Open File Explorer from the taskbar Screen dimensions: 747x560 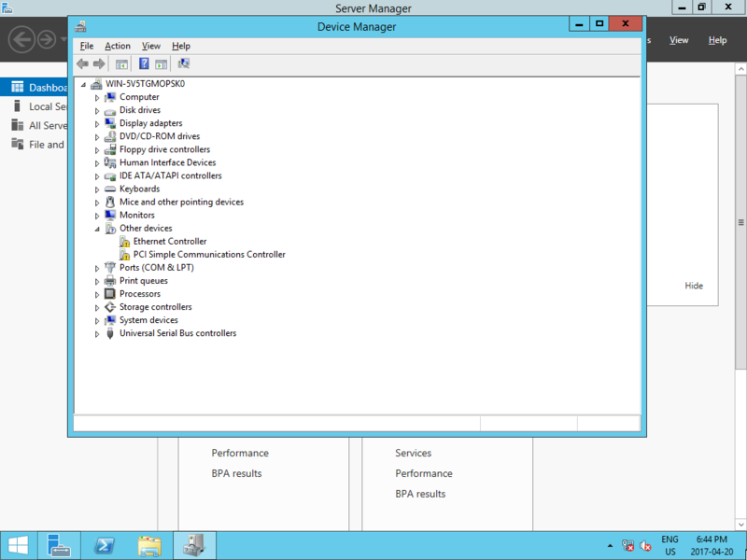pyautogui.click(x=149, y=545)
